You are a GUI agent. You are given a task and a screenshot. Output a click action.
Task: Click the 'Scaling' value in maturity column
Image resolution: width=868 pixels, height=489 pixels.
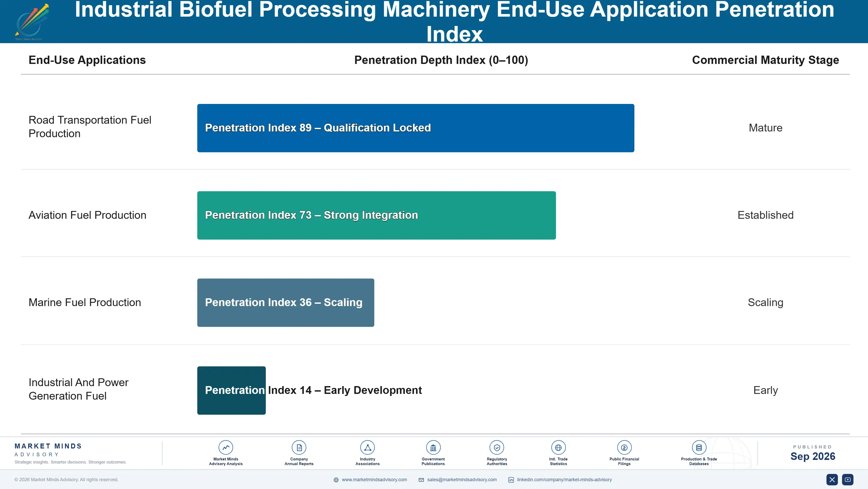pyautogui.click(x=765, y=302)
